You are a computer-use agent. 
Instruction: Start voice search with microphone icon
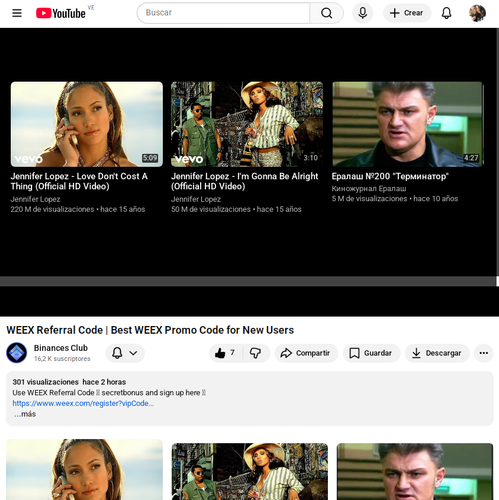pyautogui.click(x=363, y=13)
